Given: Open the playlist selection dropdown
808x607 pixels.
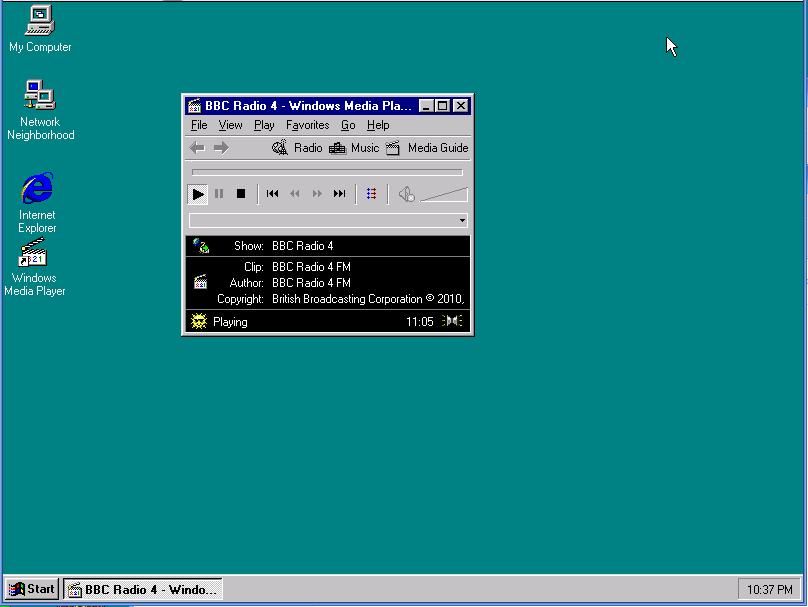Looking at the screenshot, I should [462, 220].
